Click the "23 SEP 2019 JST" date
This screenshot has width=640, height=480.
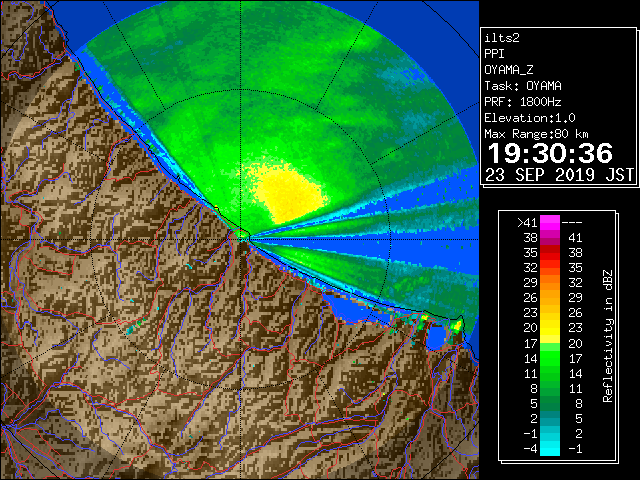[x=560, y=175]
